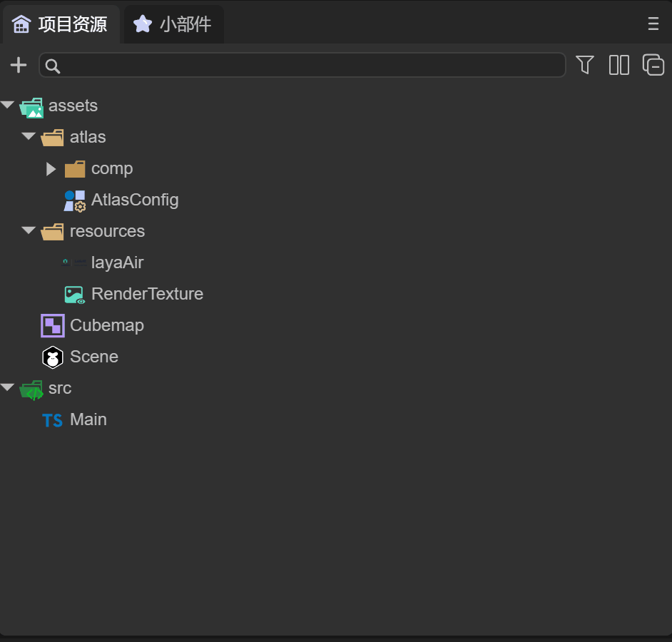Click the AtlasConfig file icon

pyautogui.click(x=74, y=200)
